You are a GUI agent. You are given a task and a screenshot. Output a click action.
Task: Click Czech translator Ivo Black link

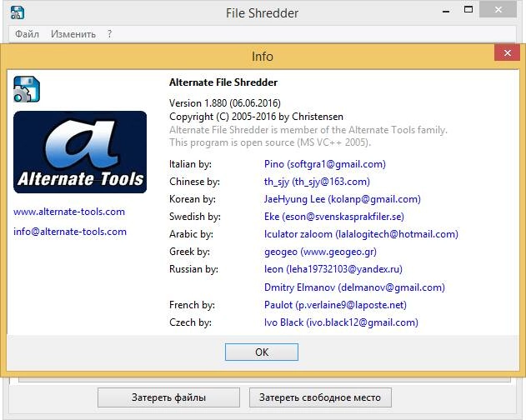click(x=341, y=322)
